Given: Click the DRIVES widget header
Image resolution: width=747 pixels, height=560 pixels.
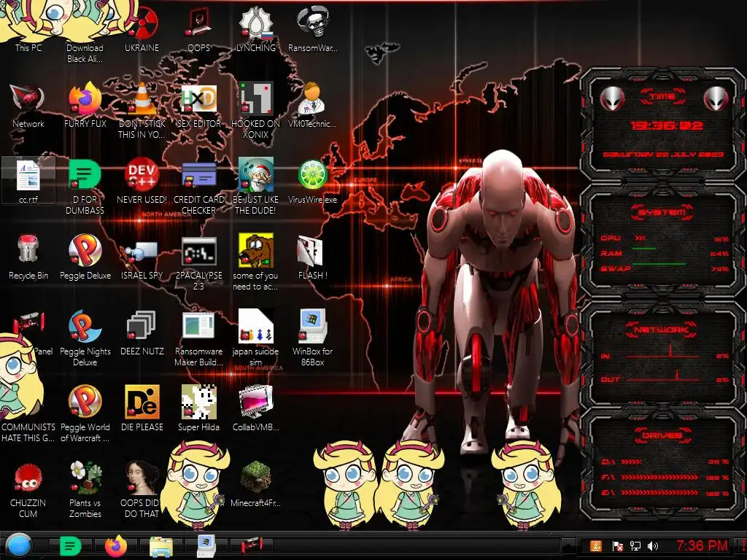Looking at the screenshot, I should [662, 435].
